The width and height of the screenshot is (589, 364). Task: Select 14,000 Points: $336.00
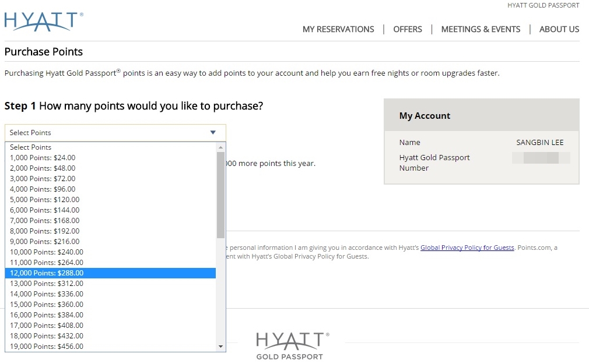pos(110,294)
